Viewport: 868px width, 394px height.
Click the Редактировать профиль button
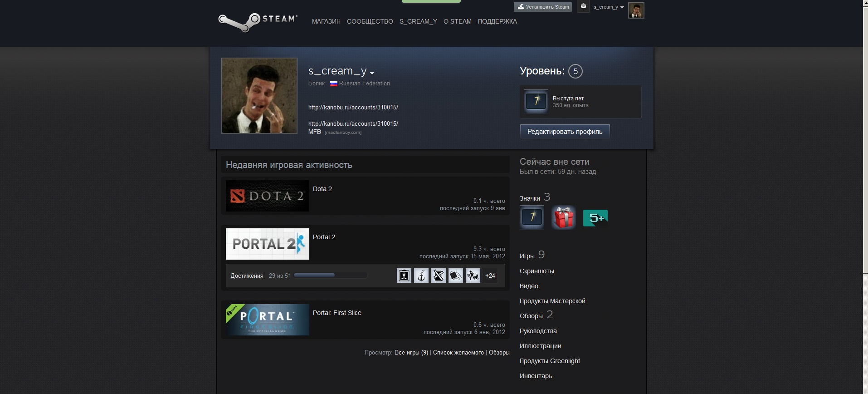[x=565, y=132]
